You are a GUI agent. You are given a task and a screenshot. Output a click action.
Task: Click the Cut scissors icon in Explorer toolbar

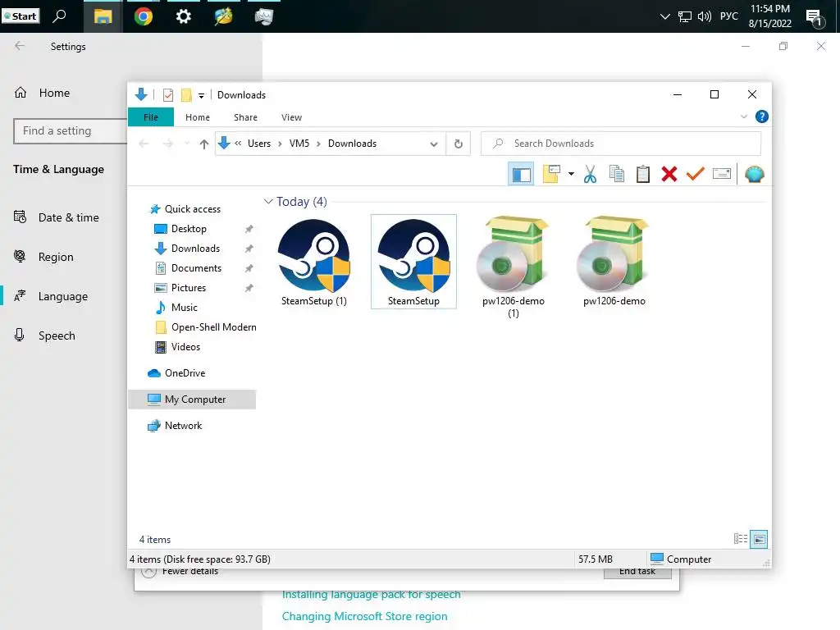pyautogui.click(x=590, y=174)
